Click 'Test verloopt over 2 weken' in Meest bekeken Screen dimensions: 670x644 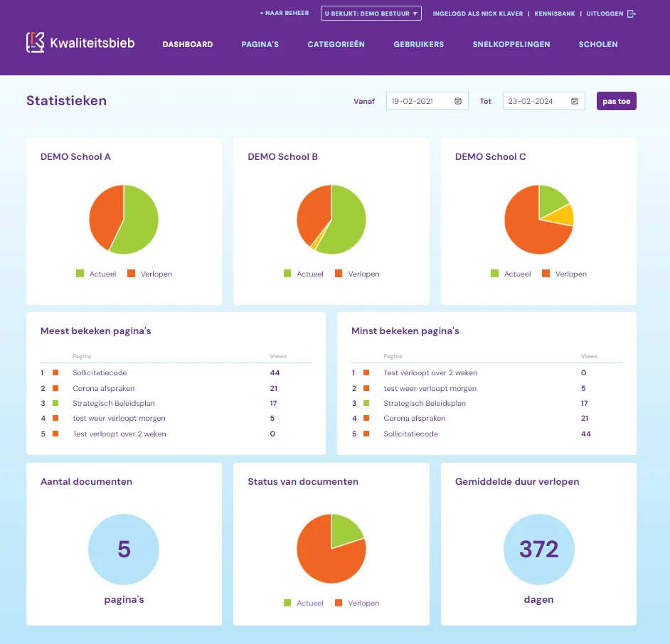[x=119, y=434]
